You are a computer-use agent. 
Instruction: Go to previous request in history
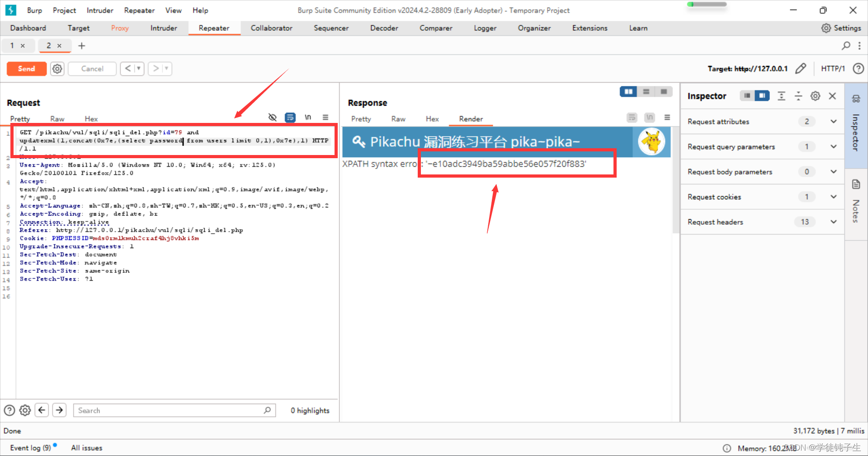(128, 69)
